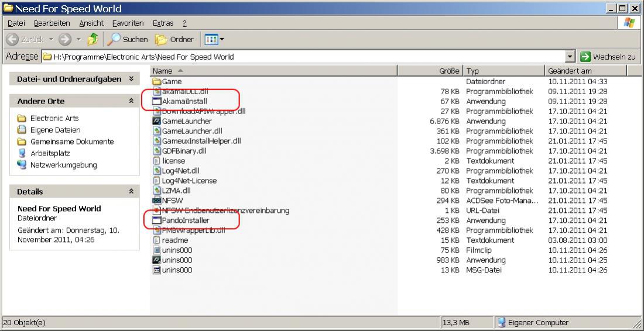644x331 pixels.
Task: Select unins000 MSG-Datei file icon
Action: click(156, 270)
